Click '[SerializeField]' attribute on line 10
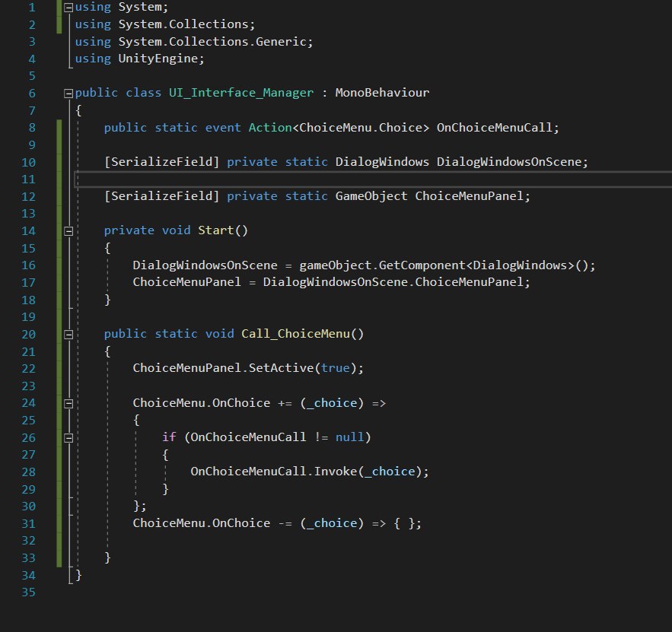The width and height of the screenshot is (672, 632). tap(161, 162)
